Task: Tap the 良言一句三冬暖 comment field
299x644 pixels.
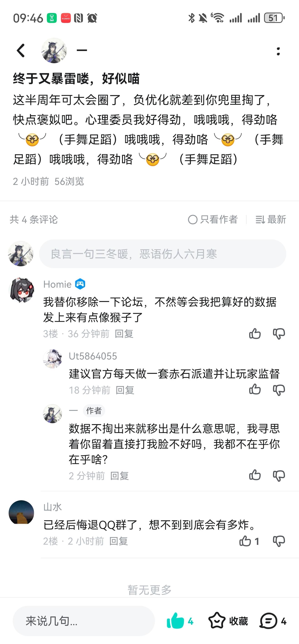Action: click(x=162, y=254)
